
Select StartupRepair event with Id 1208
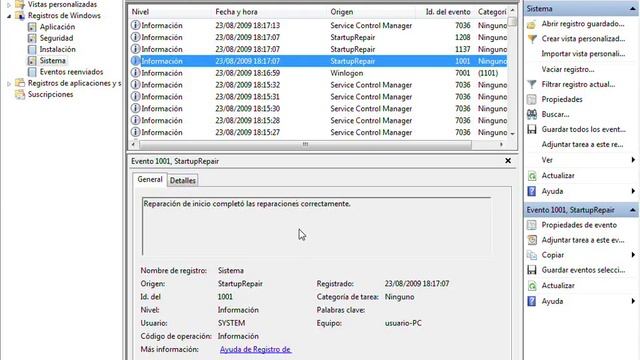(318, 38)
